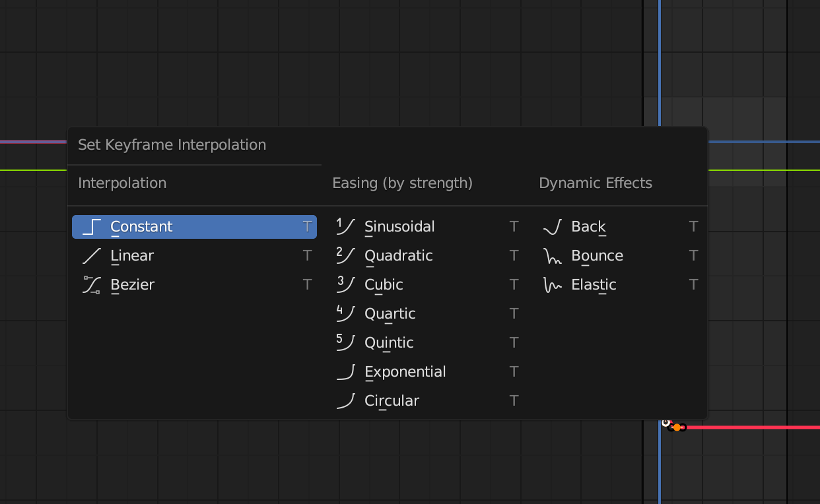Click the Sinusoidal easing curve icon
Image resolution: width=820 pixels, height=504 pixels.
[346, 227]
